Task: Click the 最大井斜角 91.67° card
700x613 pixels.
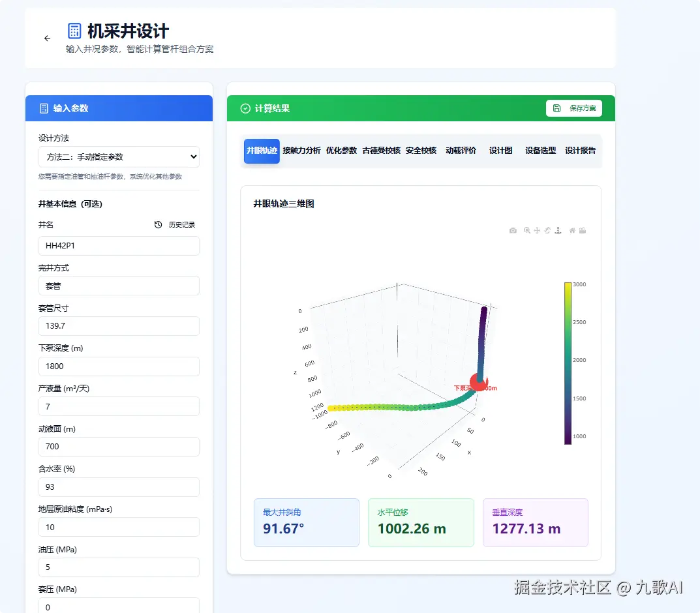Action: tap(306, 522)
